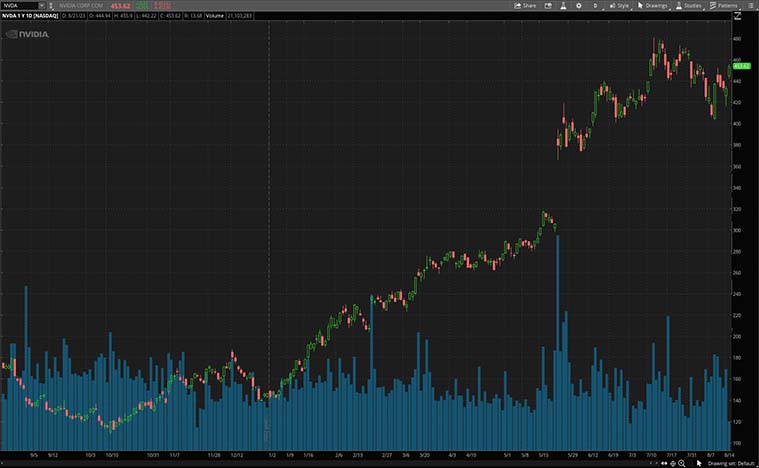Image resolution: width=759 pixels, height=468 pixels.
Task: Click the 1/2 date label on time axis
Action: 272,455
